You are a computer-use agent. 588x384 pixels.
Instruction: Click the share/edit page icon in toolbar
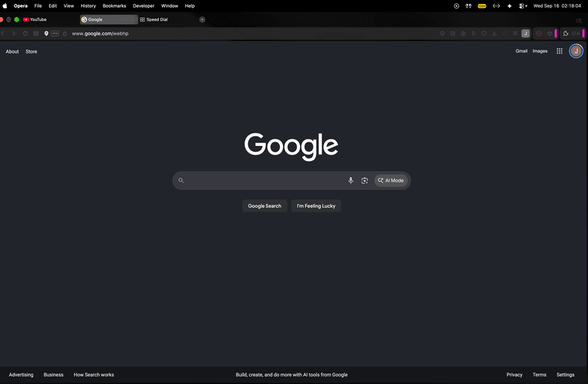click(x=453, y=33)
